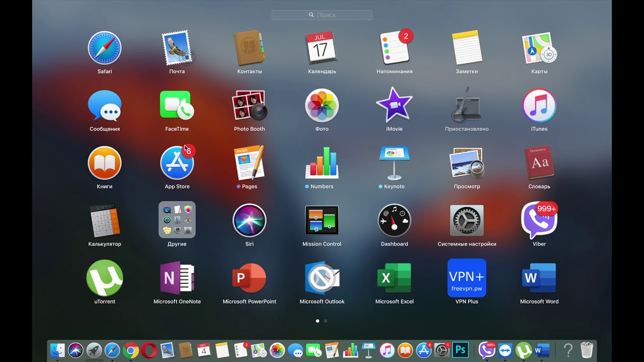Open Карты app in Launchpad grid
Viewport: 644px width, 362px height.
pos(539,48)
